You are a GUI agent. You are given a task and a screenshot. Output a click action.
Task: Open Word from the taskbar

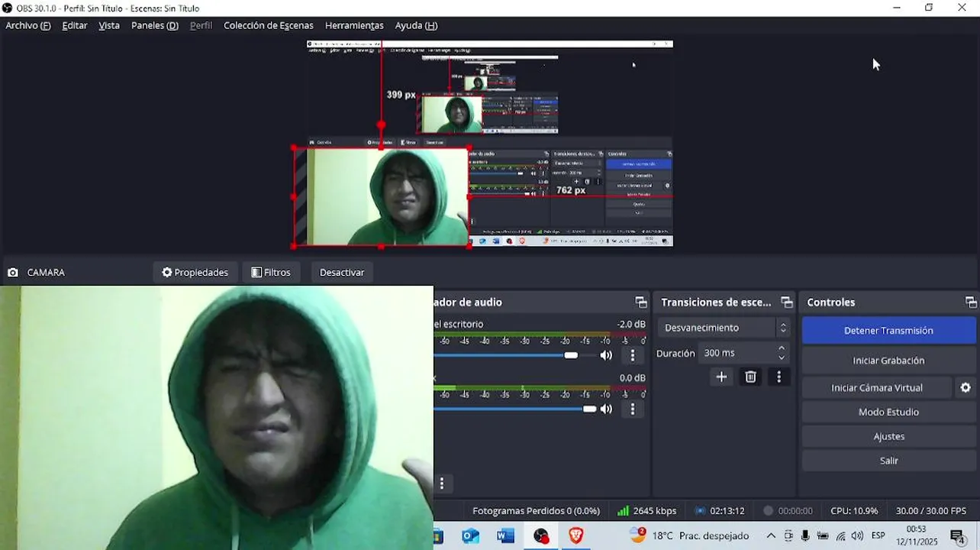click(x=505, y=536)
